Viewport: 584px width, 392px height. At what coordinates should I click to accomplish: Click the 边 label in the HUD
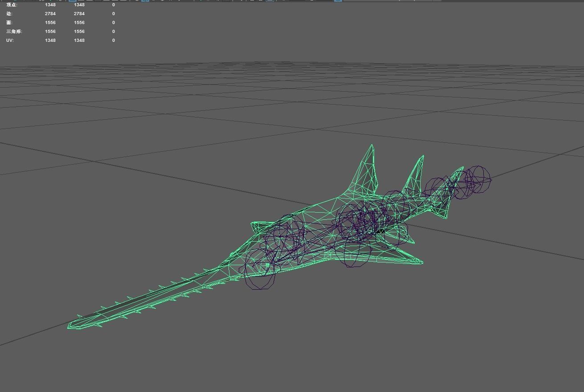[9, 13]
